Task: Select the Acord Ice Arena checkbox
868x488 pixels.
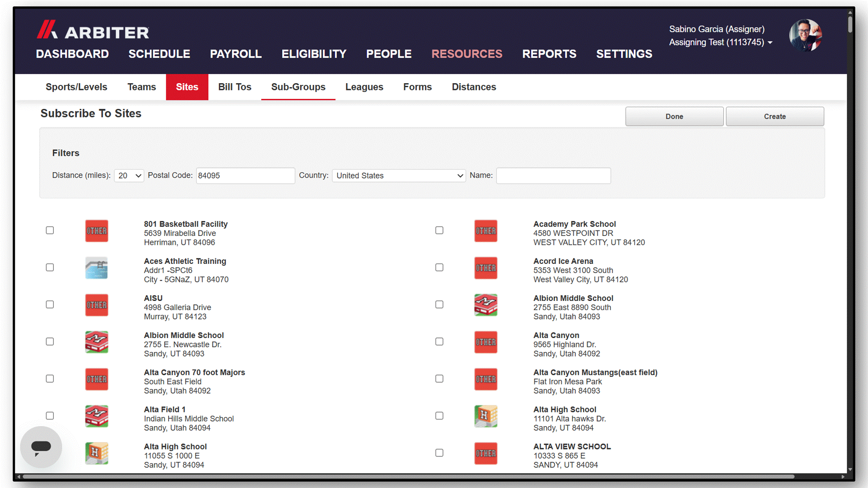Action: pos(439,267)
